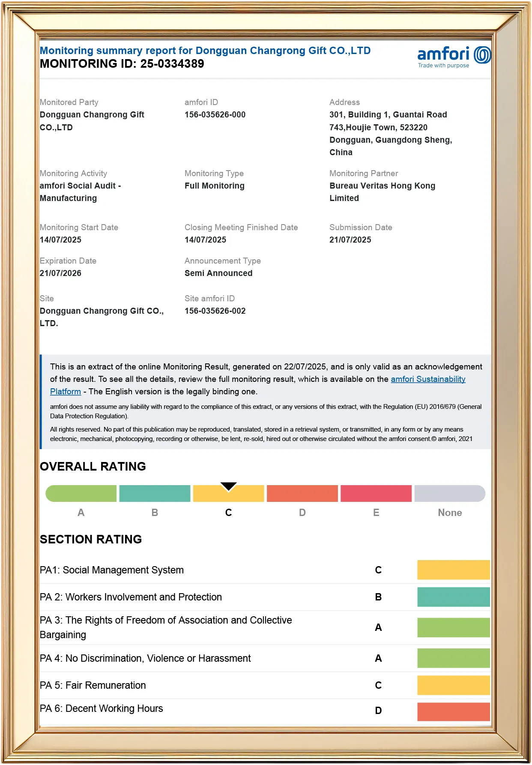Click the grey None rating segment

coord(449,494)
